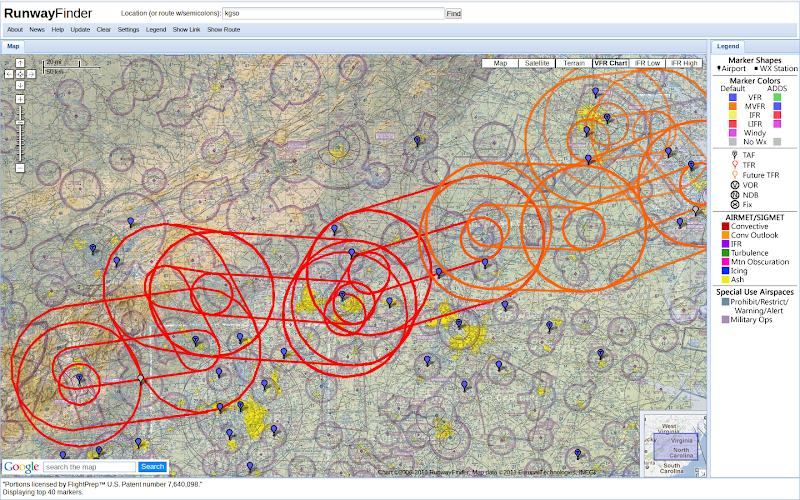
Task: Click the NDB symbol in legend
Action: (x=735, y=195)
